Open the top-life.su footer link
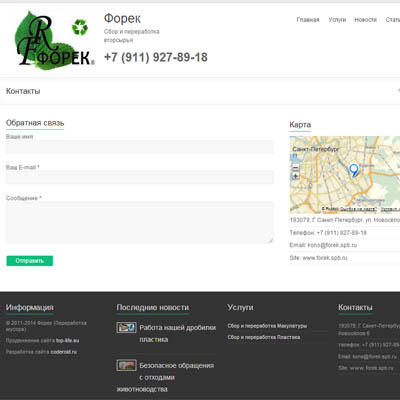Viewport: 400px width, 400px height. tap(68, 341)
